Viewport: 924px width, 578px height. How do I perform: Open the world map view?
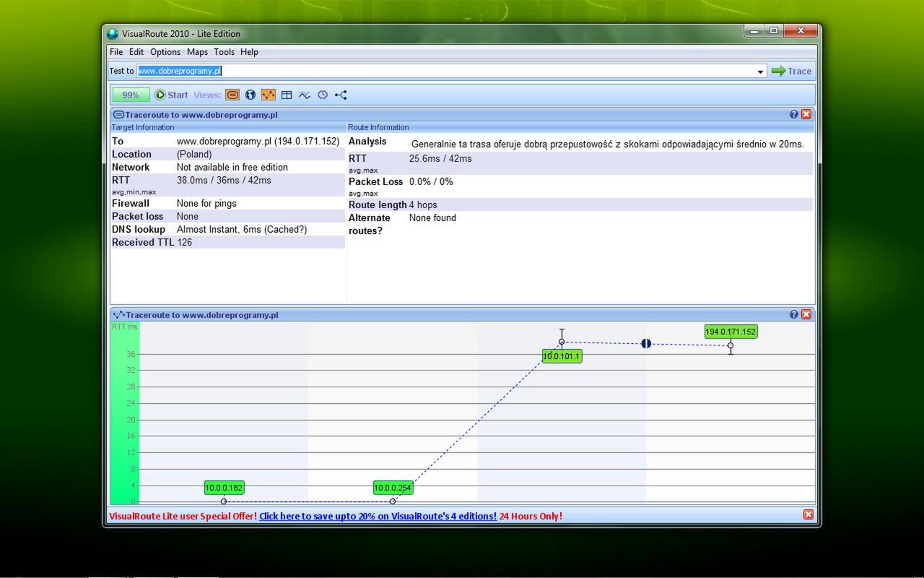coord(250,95)
